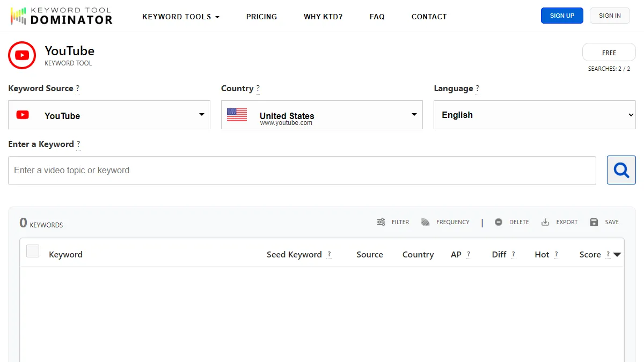Screen dimensions: 644x362
Task: Click the blue Sign Up button
Action: click(562, 16)
